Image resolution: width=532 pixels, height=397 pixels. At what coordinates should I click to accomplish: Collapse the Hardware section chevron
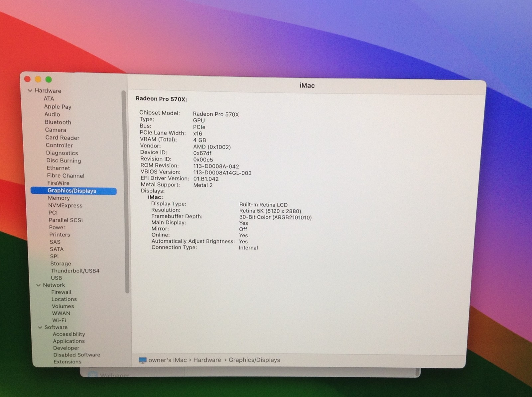pos(30,90)
